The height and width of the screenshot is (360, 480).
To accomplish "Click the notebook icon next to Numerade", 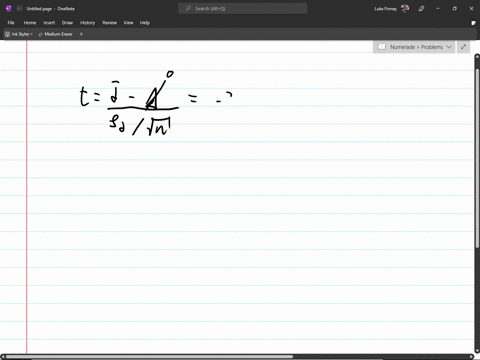I will (x=382, y=47).
